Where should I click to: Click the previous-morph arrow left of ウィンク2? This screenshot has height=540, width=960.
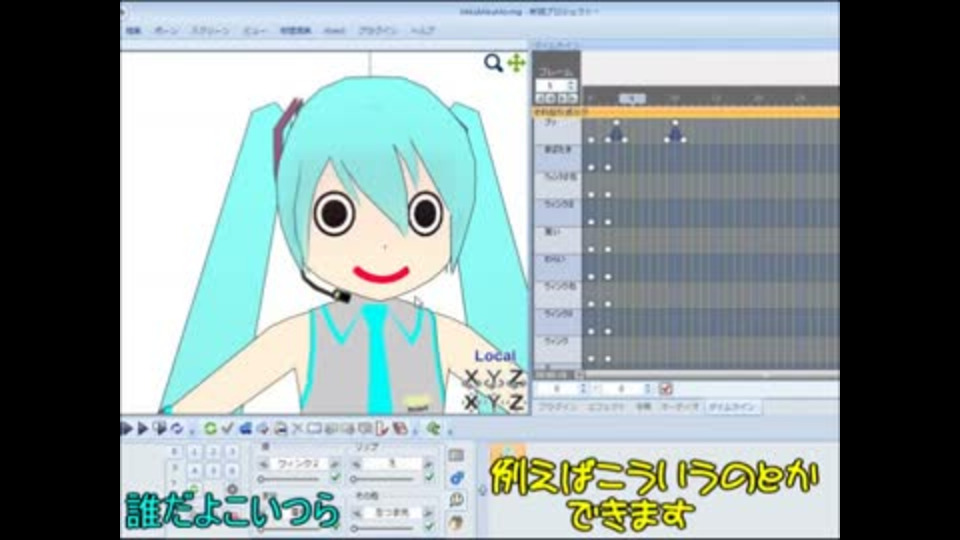(x=263, y=464)
